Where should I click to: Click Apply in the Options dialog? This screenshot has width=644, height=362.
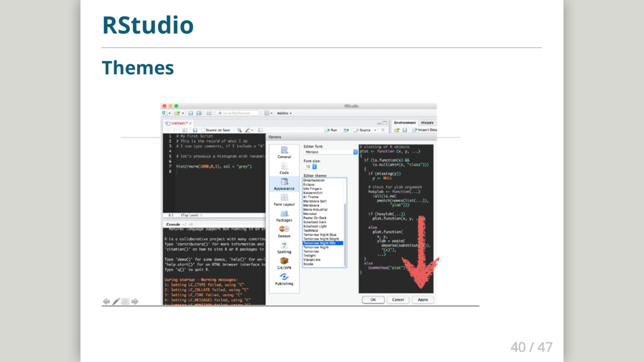[x=423, y=300]
